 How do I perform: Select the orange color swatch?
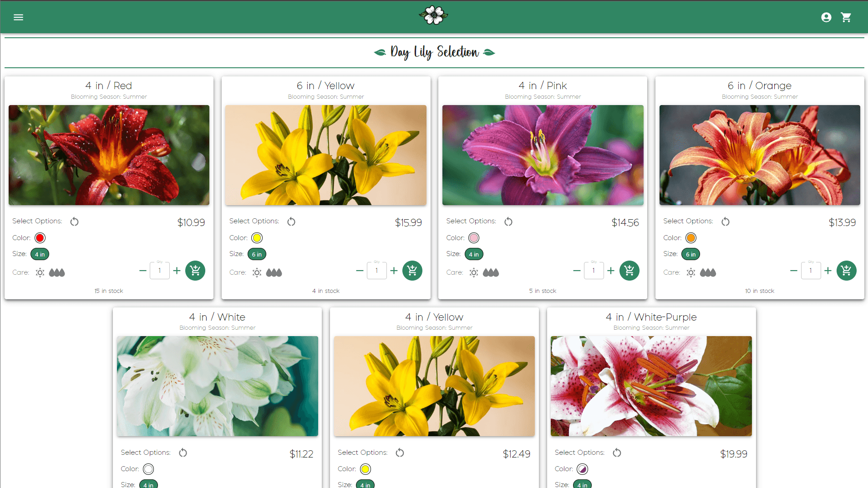[x=691, y=238]
